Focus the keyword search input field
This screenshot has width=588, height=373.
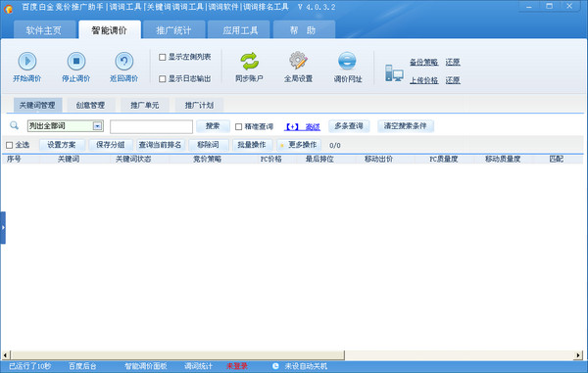152,126
